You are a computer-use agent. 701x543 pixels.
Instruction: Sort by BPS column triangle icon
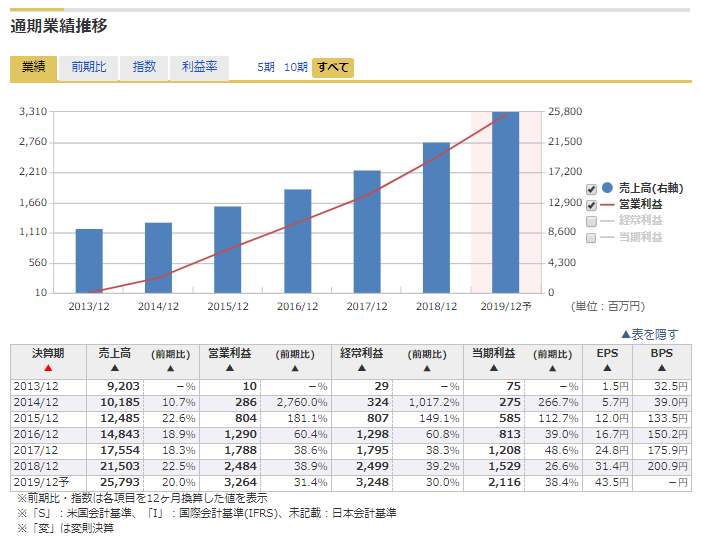point(661,368)
